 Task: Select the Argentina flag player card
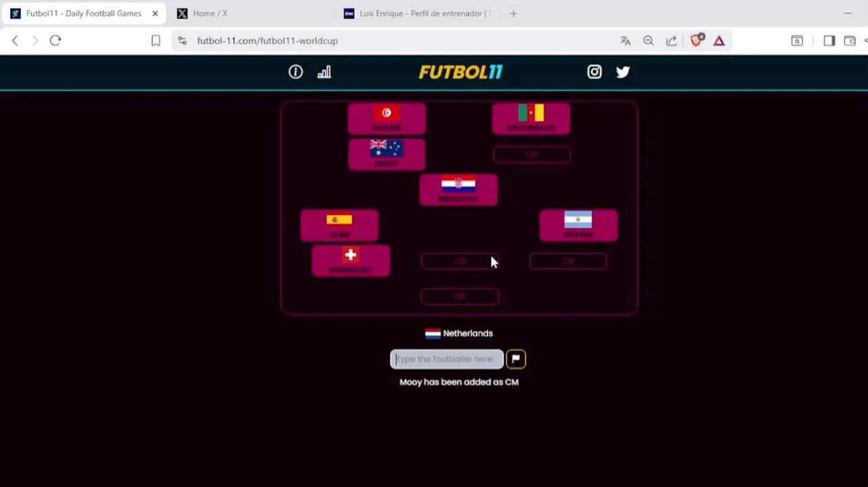tap(578, 225)
